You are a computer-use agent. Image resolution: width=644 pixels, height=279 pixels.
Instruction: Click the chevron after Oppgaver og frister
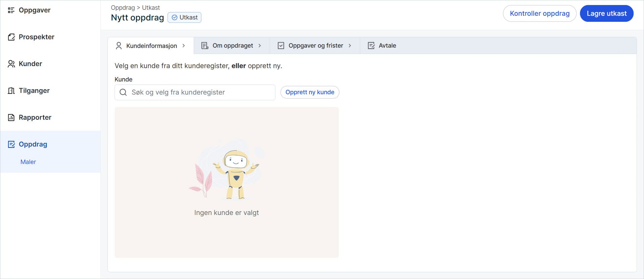click(350, 46)
